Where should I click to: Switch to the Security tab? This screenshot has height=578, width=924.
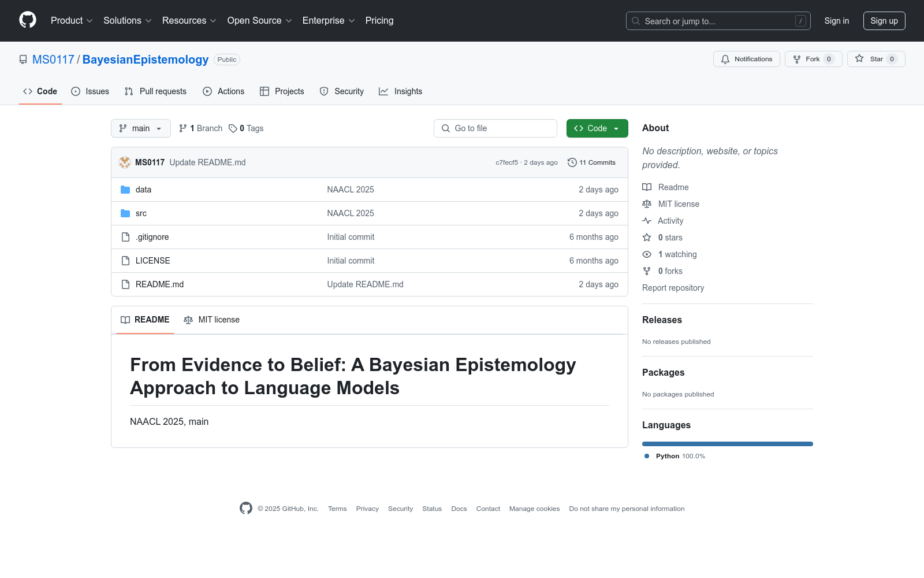342,91
